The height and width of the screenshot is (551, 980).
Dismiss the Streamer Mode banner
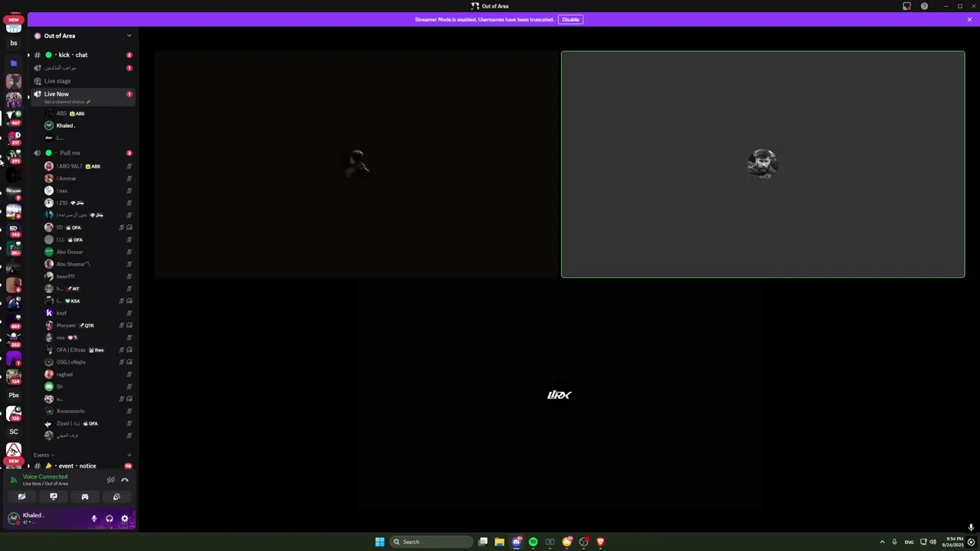pos(969,19)
